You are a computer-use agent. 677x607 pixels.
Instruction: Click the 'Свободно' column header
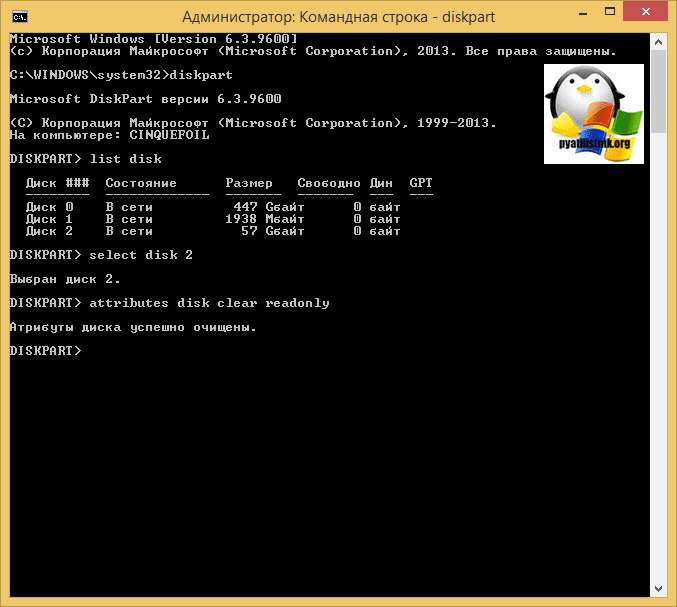point(329,183)
